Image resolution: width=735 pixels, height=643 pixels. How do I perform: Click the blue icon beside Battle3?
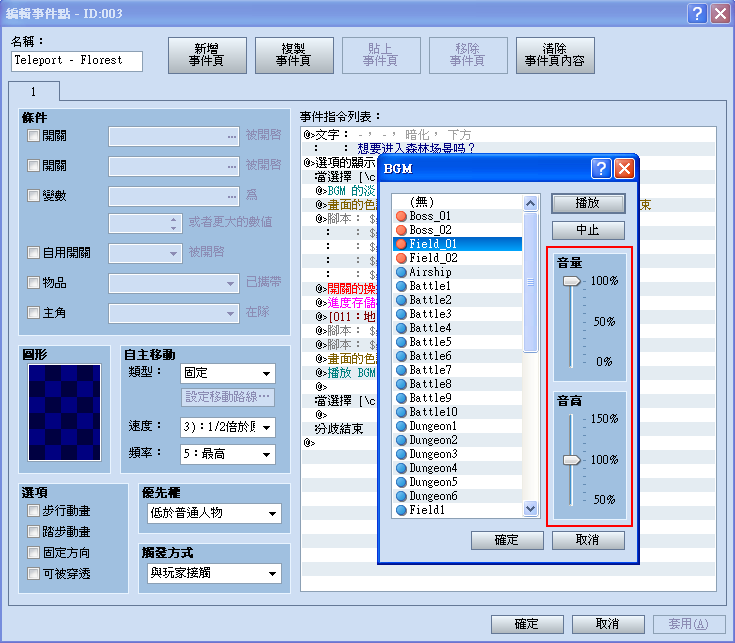click(401, 314)
